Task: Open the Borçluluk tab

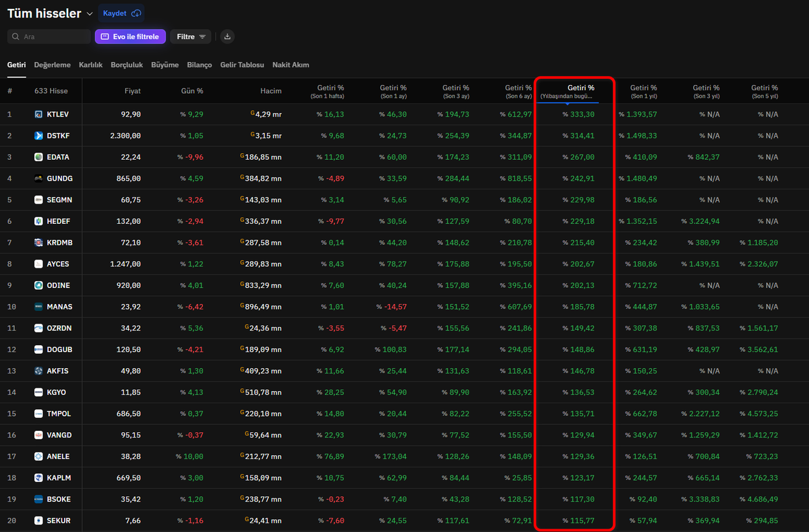Action: 127,65
